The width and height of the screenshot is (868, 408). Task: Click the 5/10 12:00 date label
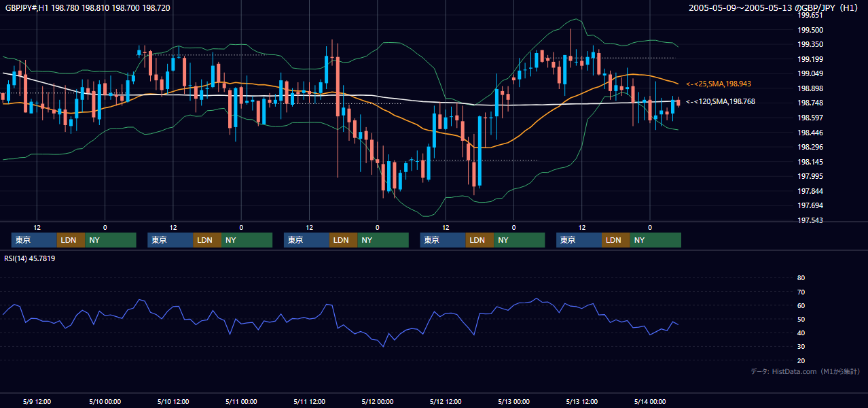click(173, 401)
